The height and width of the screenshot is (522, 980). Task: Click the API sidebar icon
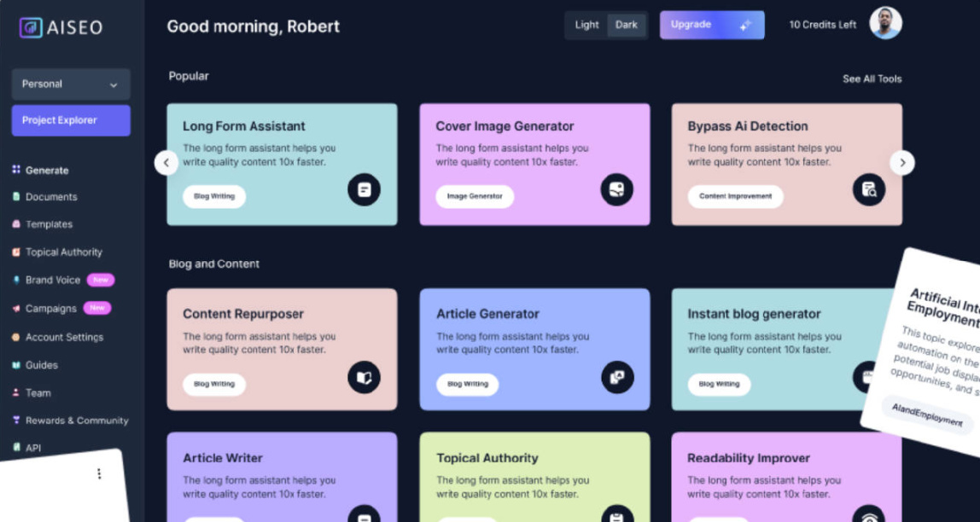point(16,448)
